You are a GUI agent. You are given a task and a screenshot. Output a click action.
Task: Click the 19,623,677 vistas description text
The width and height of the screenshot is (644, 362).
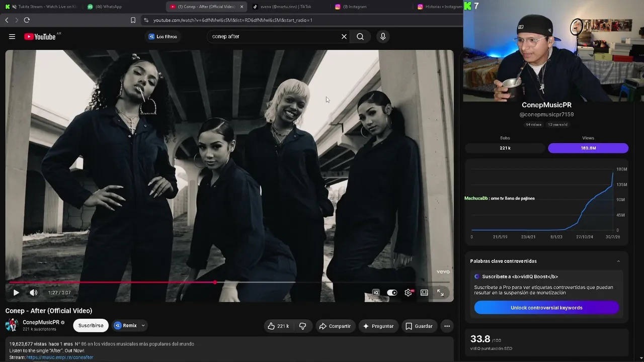pos(28,344)
